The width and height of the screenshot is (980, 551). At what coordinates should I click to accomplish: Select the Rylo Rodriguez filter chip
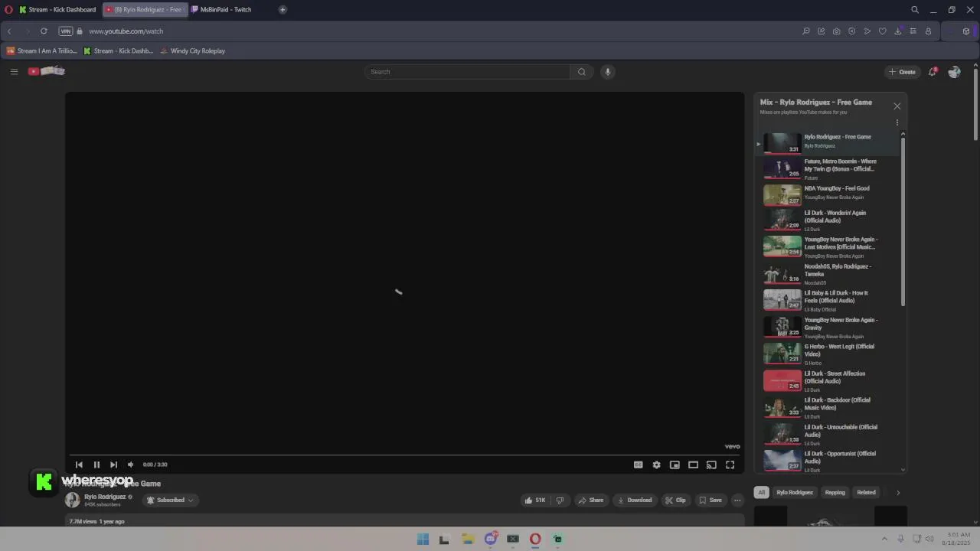click(x=795, y=492)
